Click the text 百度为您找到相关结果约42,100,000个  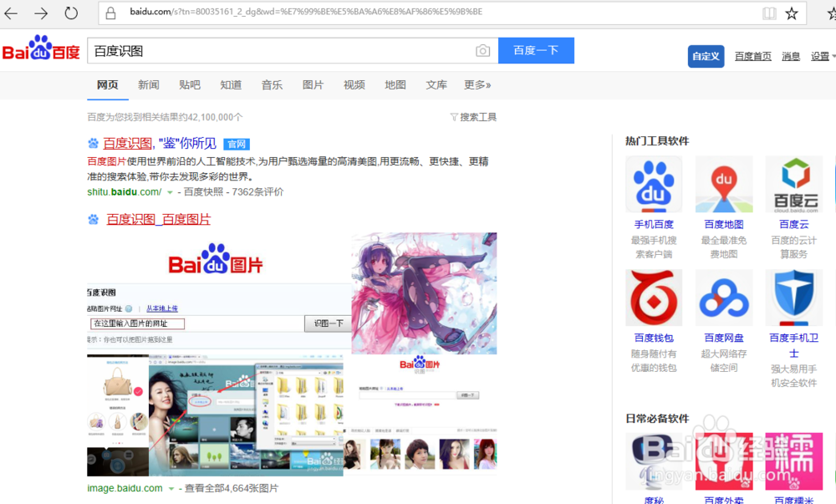(166, 117)
